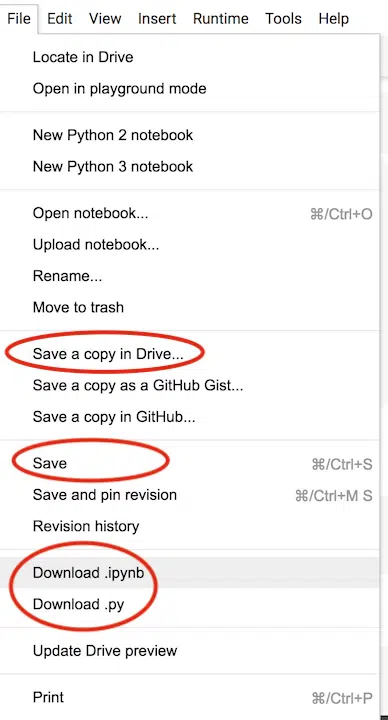This screenshot has height=720, width=388.
Task: Select Open notebook... entry
Action: [x=190, y=214]
